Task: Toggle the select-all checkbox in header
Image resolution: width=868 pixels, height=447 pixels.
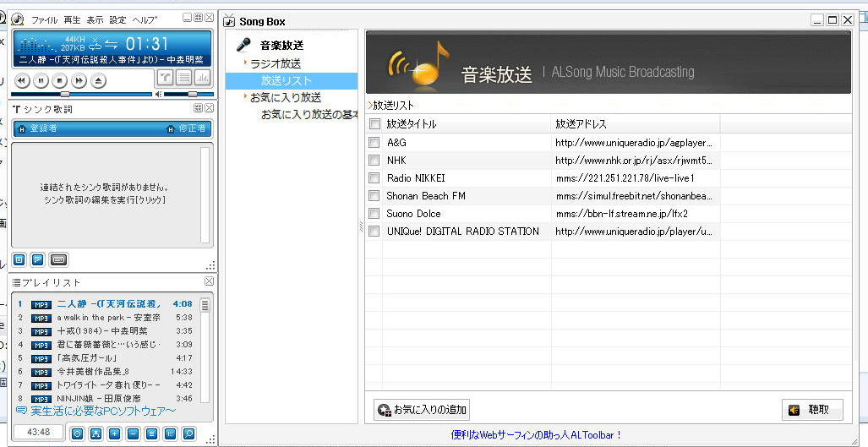Action: point(374,124)
